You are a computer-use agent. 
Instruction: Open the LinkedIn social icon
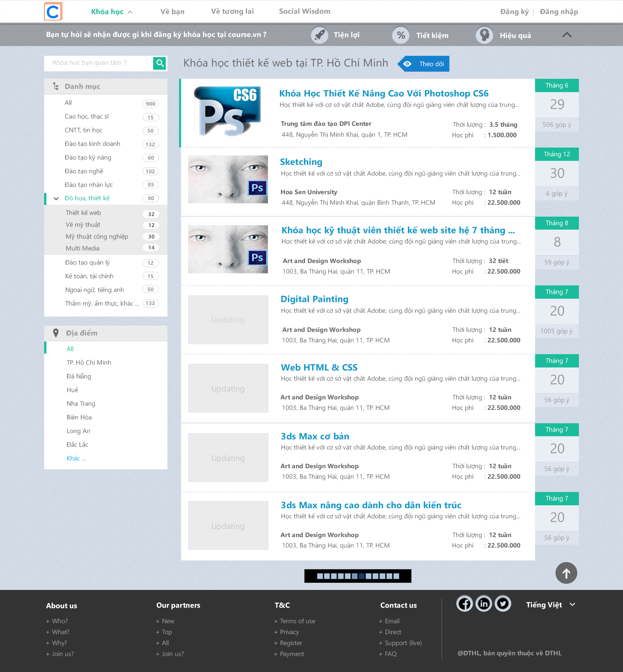483,604
